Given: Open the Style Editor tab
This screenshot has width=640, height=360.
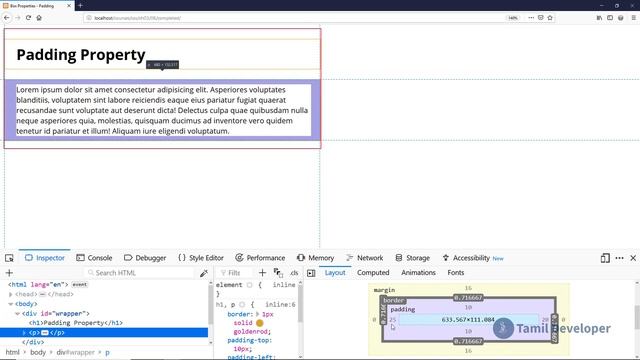Looking at the screenshot, I should [201, 258].
